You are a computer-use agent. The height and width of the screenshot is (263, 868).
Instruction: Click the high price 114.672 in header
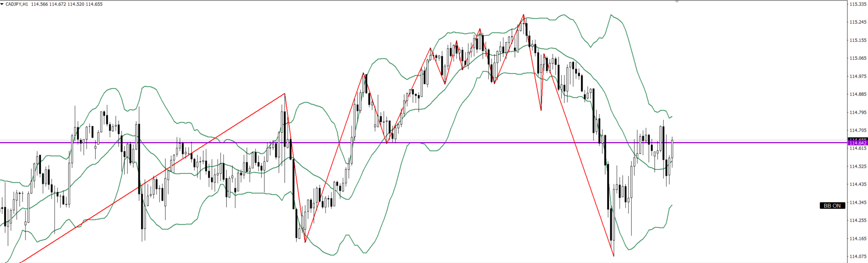pos(58,4)
